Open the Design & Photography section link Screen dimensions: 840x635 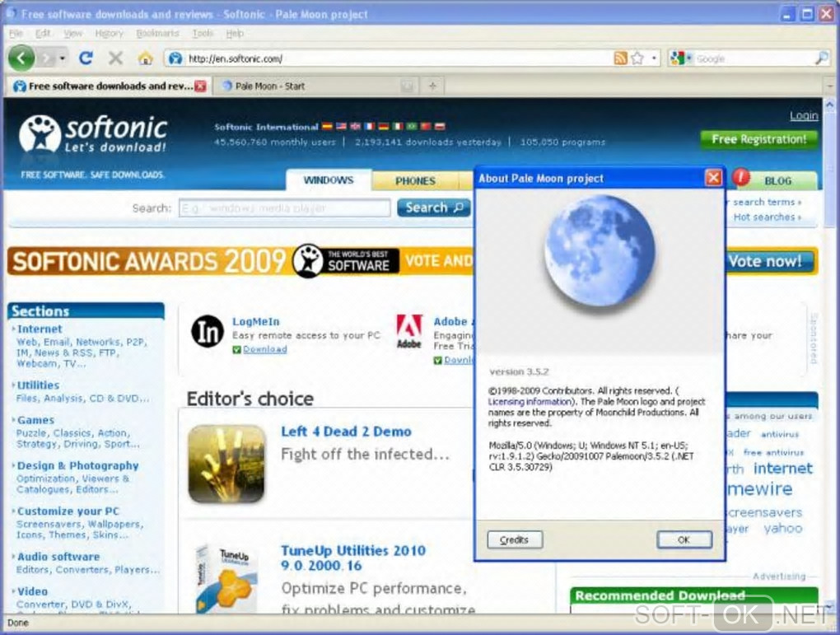(x=77, y=465)
